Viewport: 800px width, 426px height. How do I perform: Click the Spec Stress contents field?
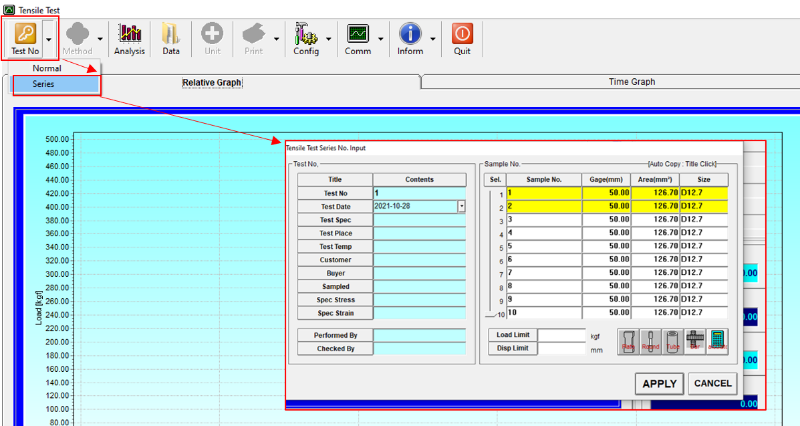(419, 299)
